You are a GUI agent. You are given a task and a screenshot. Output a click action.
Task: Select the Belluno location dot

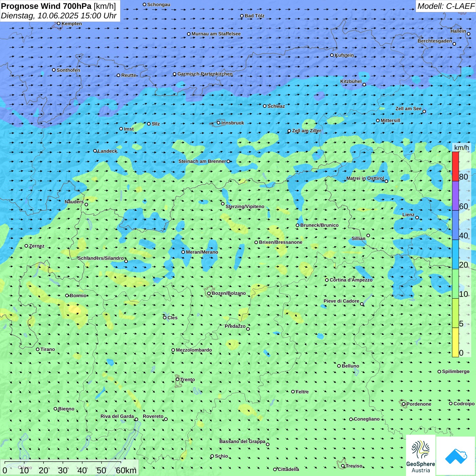click(x=339, y=366)
